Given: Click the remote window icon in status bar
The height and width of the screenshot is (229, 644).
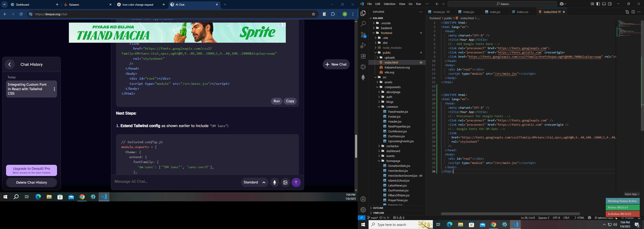Looking at the screenshot, I should pos(362,218).
